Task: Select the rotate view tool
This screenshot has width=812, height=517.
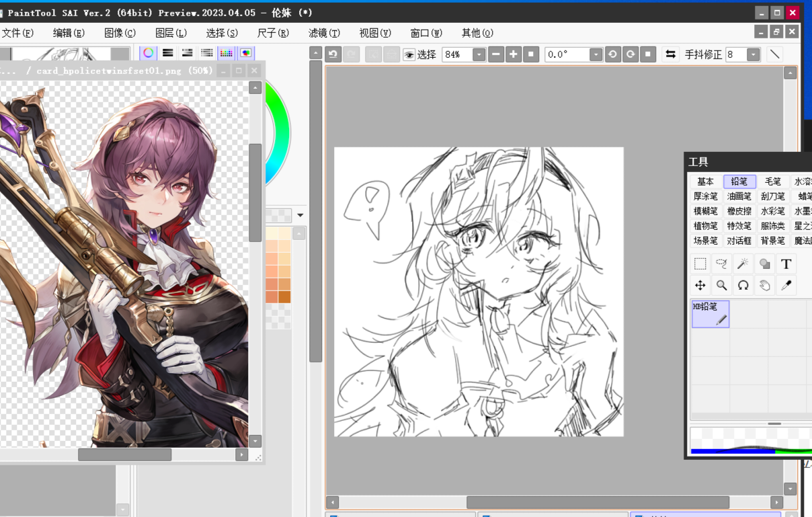Action: (x=743, y=285)
